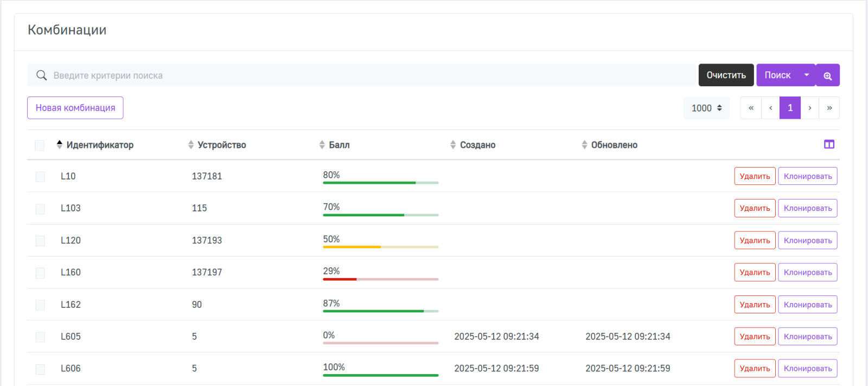Delete the L10 combination
868x386 pixels.
point(755,176)
